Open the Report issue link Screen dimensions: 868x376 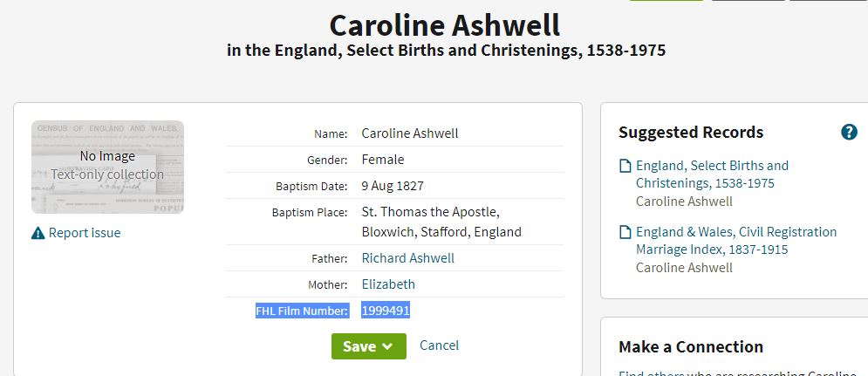[84, 233]
